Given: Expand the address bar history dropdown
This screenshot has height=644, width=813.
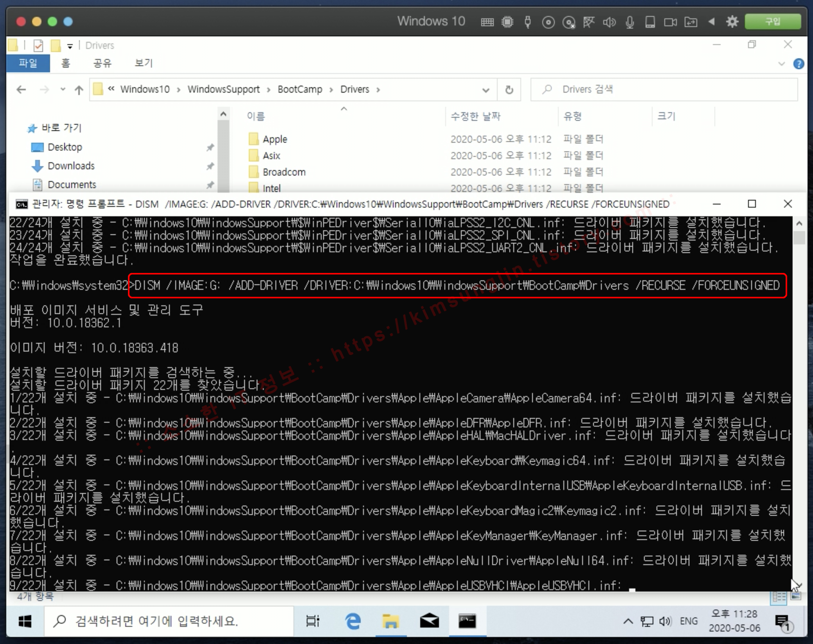Looking at the screenshot, I should [486, 90].
